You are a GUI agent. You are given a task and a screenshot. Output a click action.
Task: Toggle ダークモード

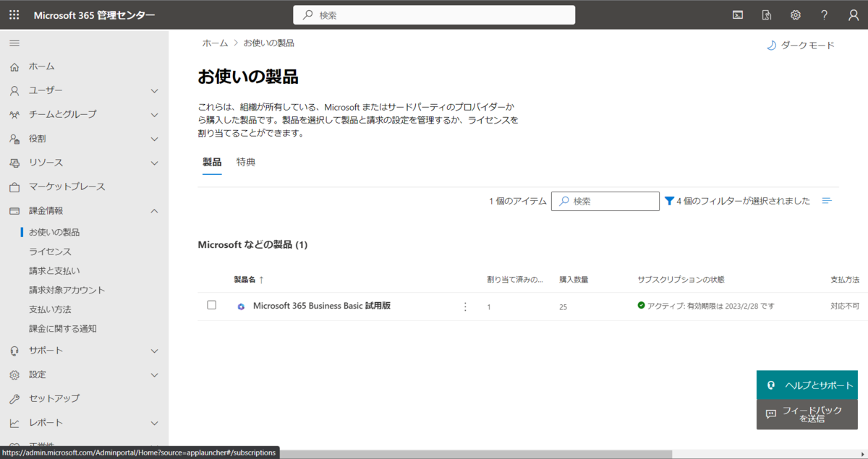click(x=800, y=46)
